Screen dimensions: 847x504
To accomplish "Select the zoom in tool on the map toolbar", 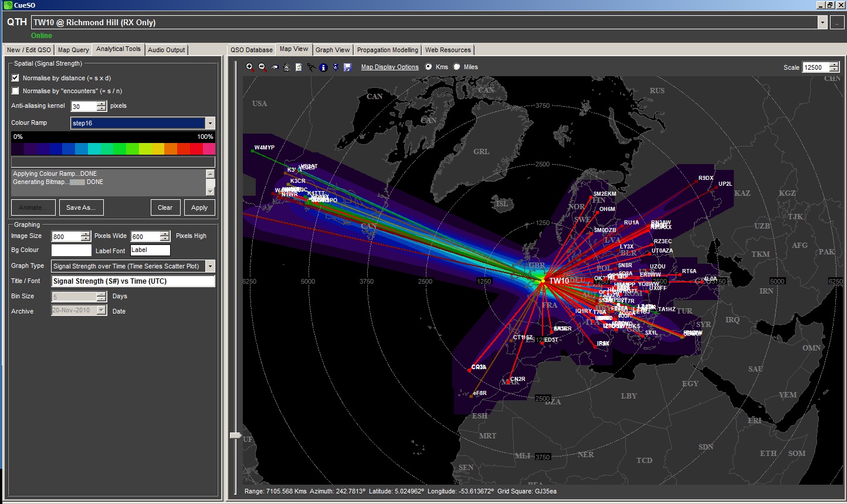I will 250,67.
